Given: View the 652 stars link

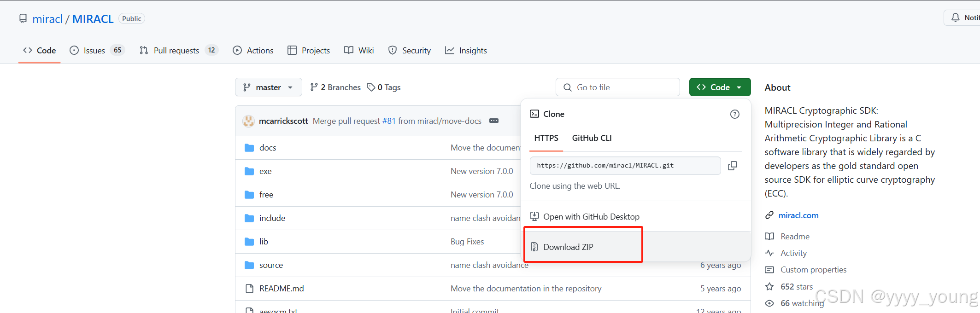Looking at the screenshot, I should [797, 286].
